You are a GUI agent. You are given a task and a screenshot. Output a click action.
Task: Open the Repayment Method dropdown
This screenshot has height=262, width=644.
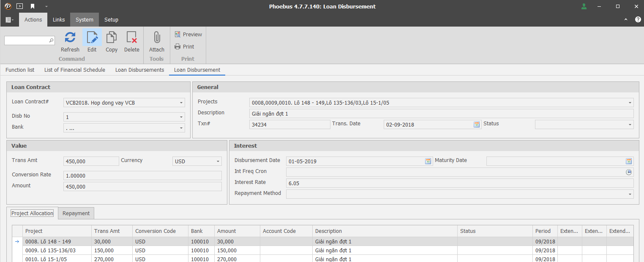click(630, 194)
